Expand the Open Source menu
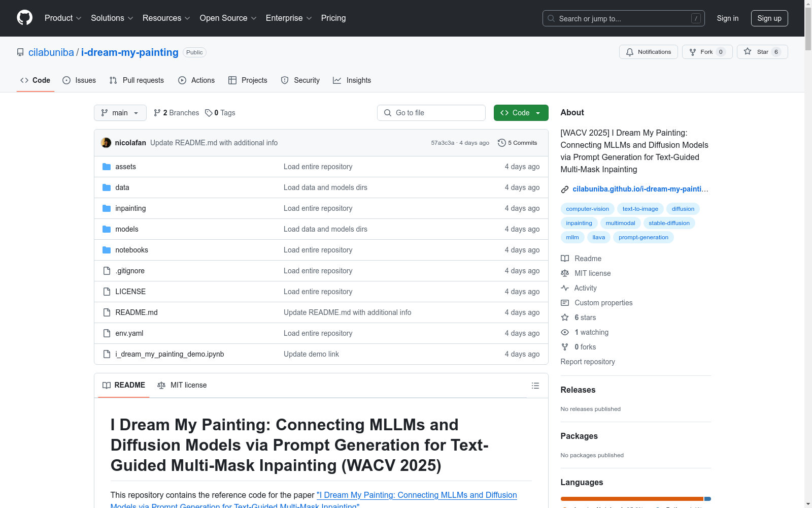Viewport: 812px width, 508px height. [x=228, y=18]
